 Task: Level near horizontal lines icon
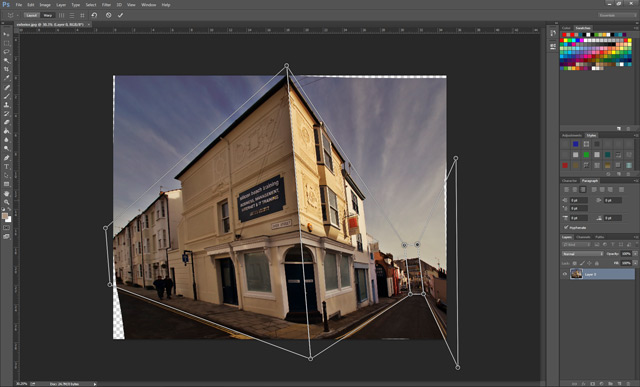click(x=72, y=15)
